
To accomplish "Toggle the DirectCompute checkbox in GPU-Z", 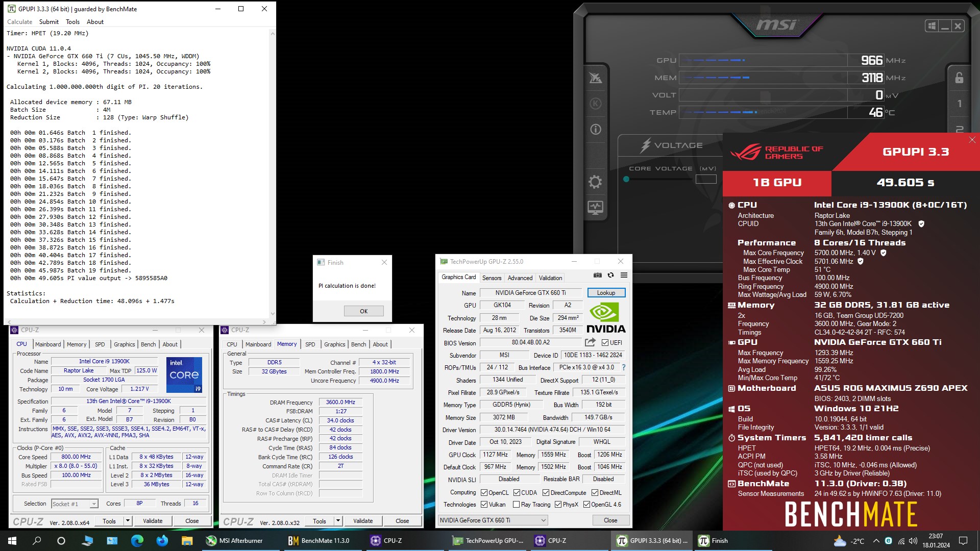I will pos(546,493).
